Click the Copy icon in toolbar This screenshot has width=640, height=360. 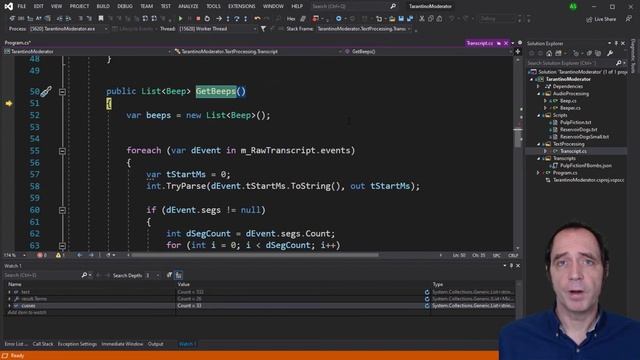[431, 19]
